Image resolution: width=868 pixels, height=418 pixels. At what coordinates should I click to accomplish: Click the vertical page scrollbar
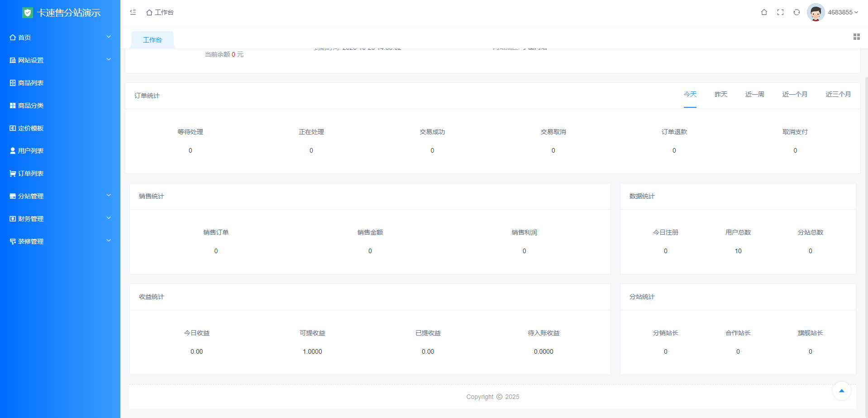tap(866, 226)
